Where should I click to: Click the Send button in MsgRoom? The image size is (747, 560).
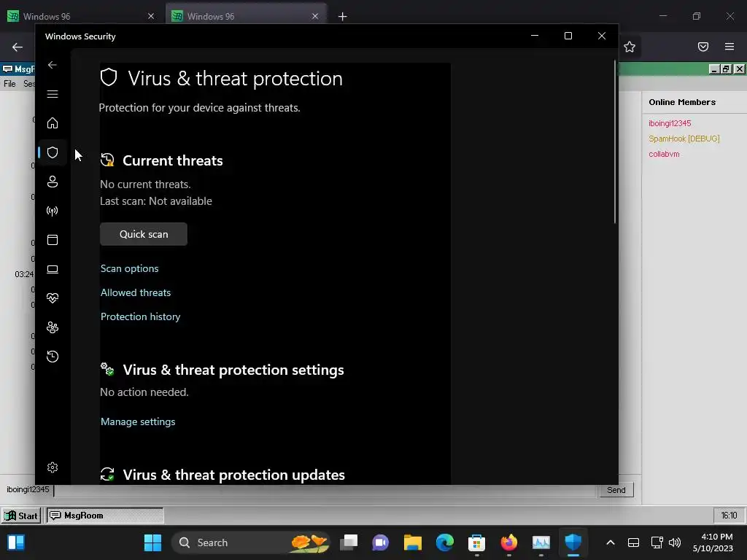click(x=616, y=490)
